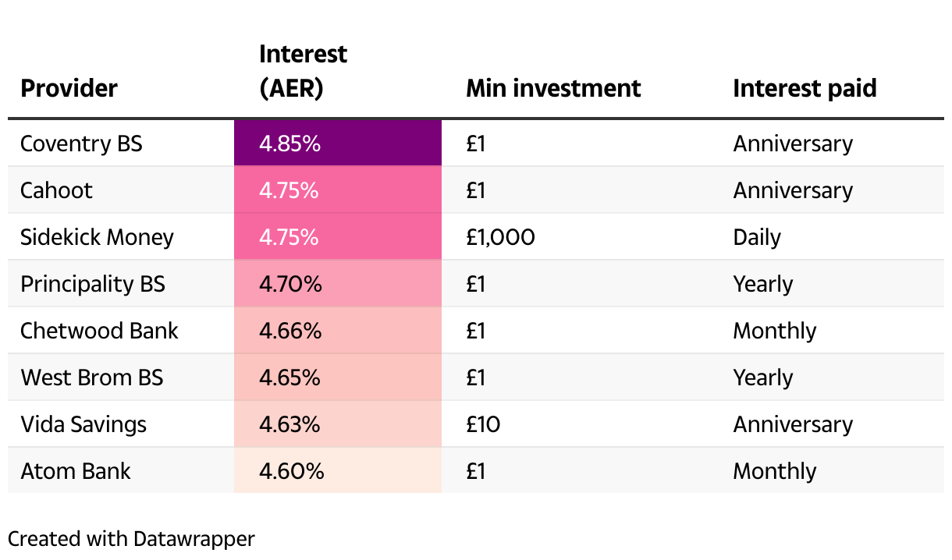Click the Created with Datawrapper credit
952x560 pixels.
pos(131,538)
